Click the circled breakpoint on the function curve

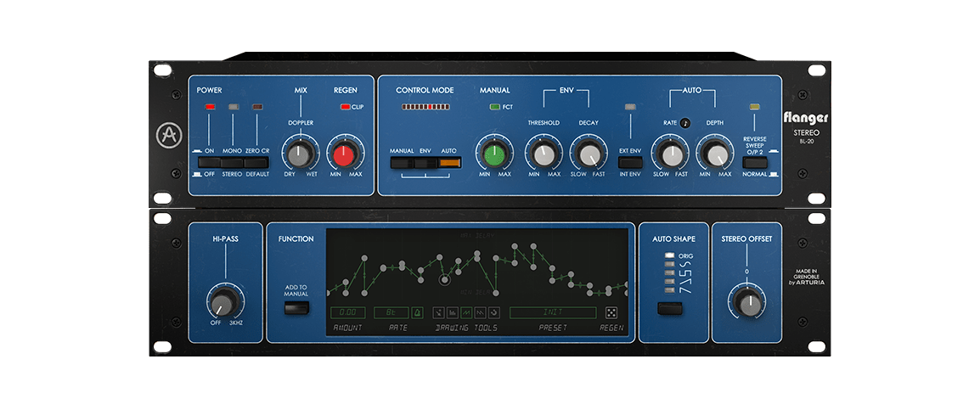coord(444,281)
